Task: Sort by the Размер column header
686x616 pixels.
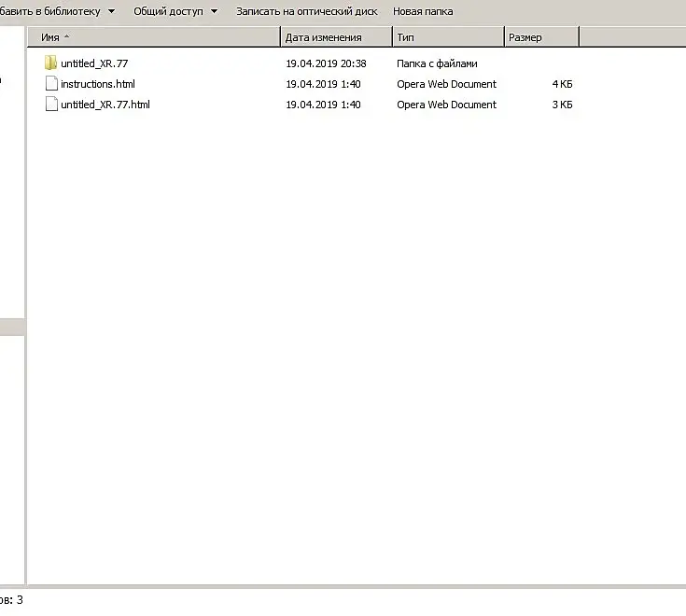Action: [x=541, y=37]
